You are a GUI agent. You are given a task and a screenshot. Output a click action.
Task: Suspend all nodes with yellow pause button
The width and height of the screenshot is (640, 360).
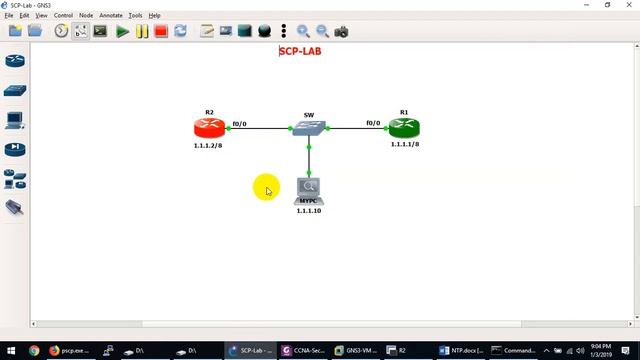[x=142, y=31]
